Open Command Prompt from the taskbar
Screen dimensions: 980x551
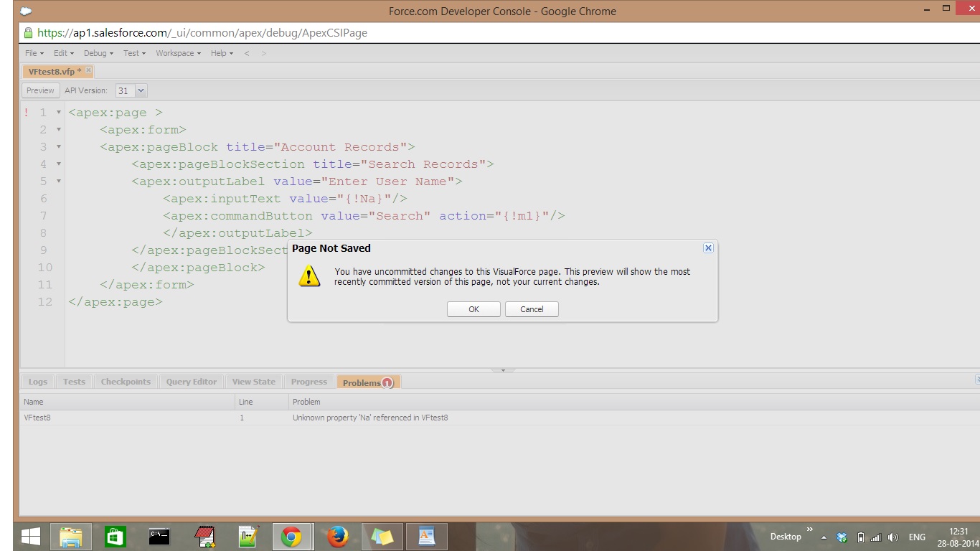point(159,537)
